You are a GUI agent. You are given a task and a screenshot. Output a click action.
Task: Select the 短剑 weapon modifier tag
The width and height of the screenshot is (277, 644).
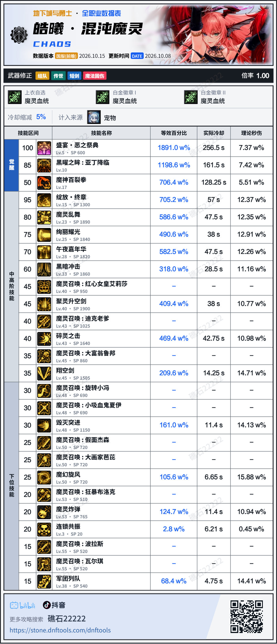(74, 76)
